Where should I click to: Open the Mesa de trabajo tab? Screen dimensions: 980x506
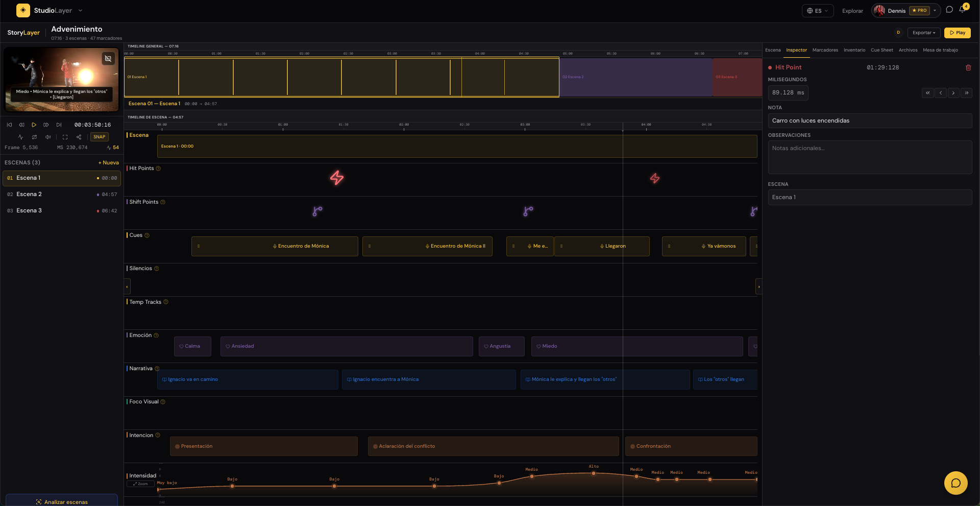(940, 50)
